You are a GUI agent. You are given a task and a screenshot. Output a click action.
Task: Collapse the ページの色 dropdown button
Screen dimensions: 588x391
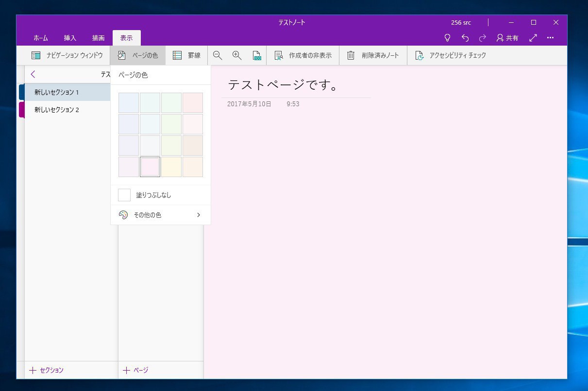pyautogui.click(x=138, y=55)
